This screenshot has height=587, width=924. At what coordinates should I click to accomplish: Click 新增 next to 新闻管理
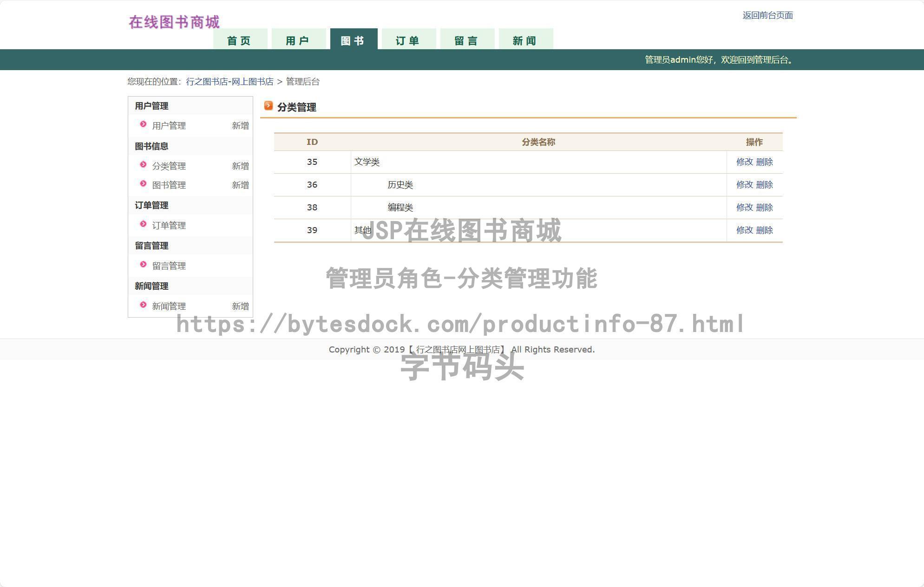click(240, 306)
